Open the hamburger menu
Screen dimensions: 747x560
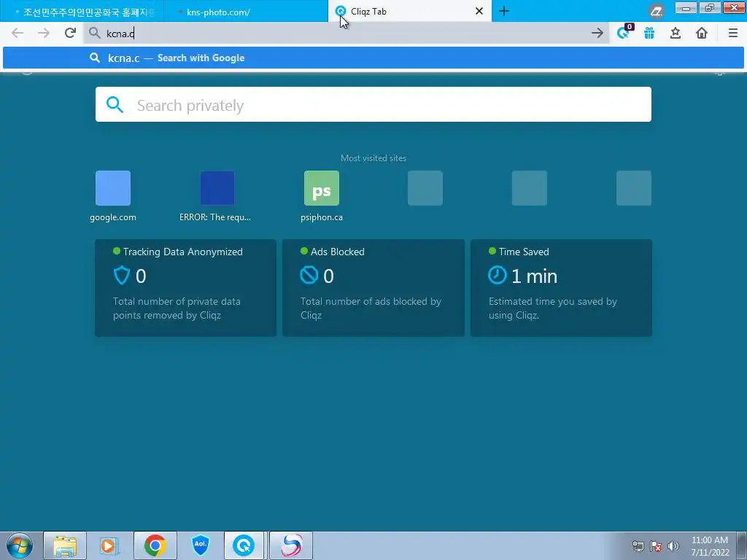click(732, 33)
